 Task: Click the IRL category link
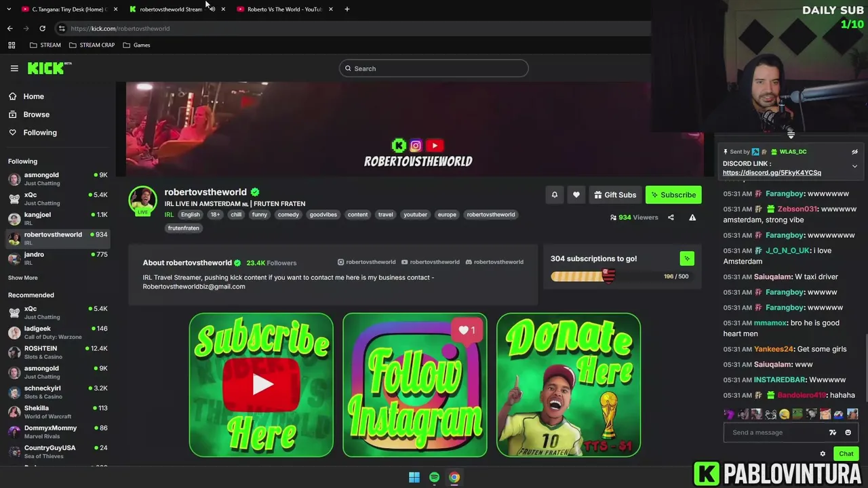point(169,215)
